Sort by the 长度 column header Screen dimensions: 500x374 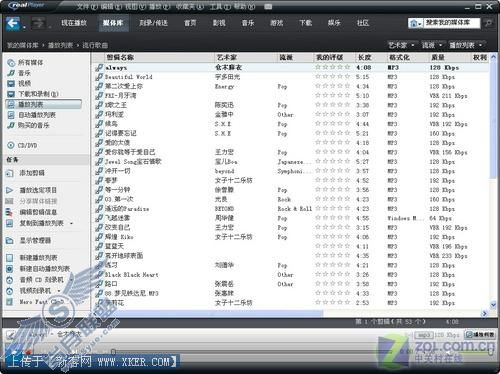370,57
